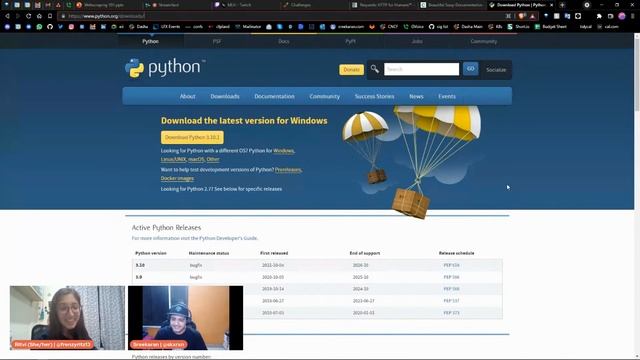Open the Python Developer's Guide link

click(x=229, y=238)
